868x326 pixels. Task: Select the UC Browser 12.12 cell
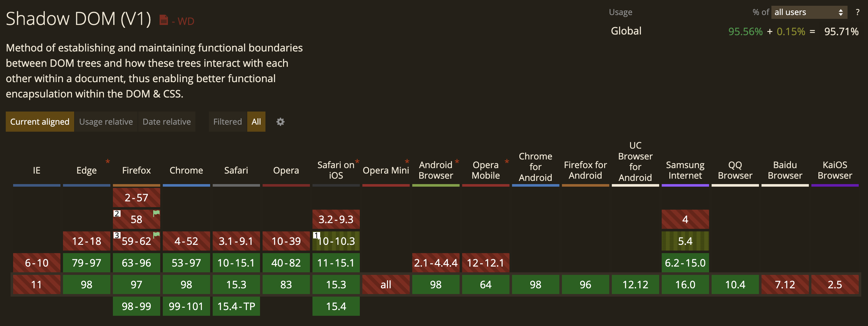click(635, 284)
